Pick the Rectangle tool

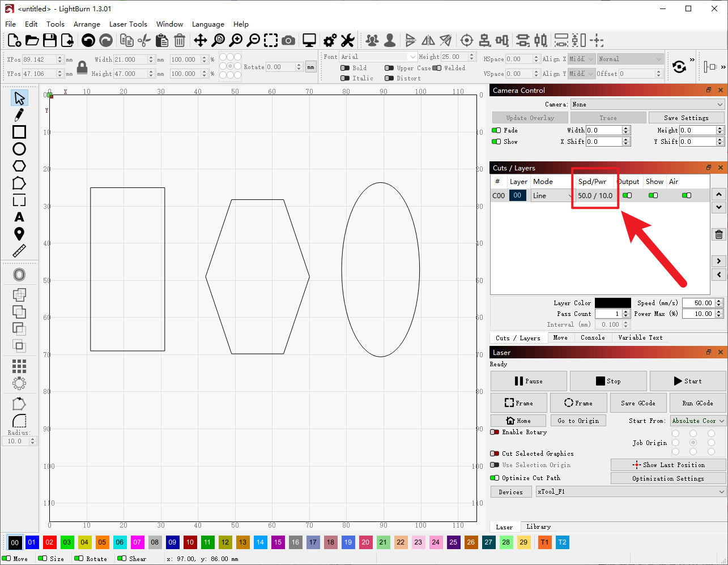click(19, 132)
